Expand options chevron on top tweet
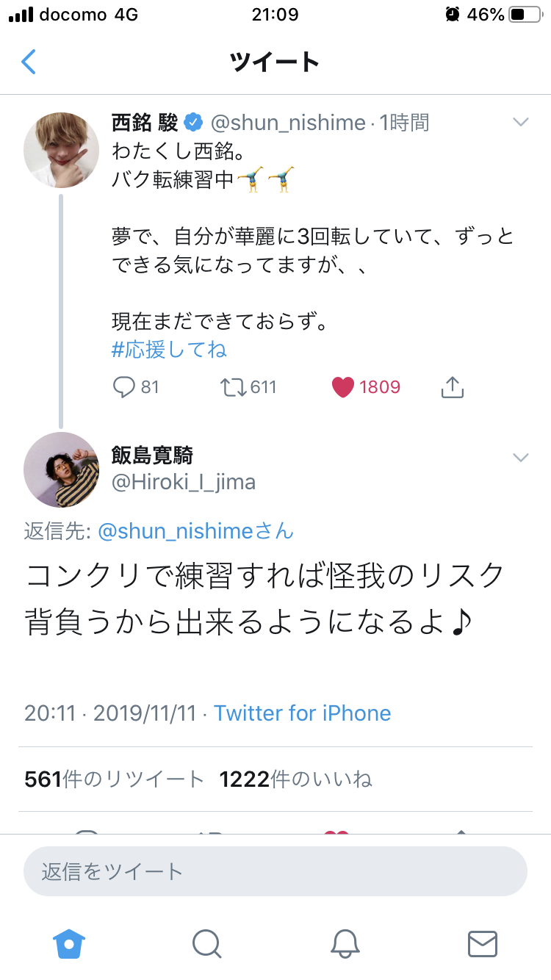The height and width of the screenshot is (980, 551). coord(521,122)
